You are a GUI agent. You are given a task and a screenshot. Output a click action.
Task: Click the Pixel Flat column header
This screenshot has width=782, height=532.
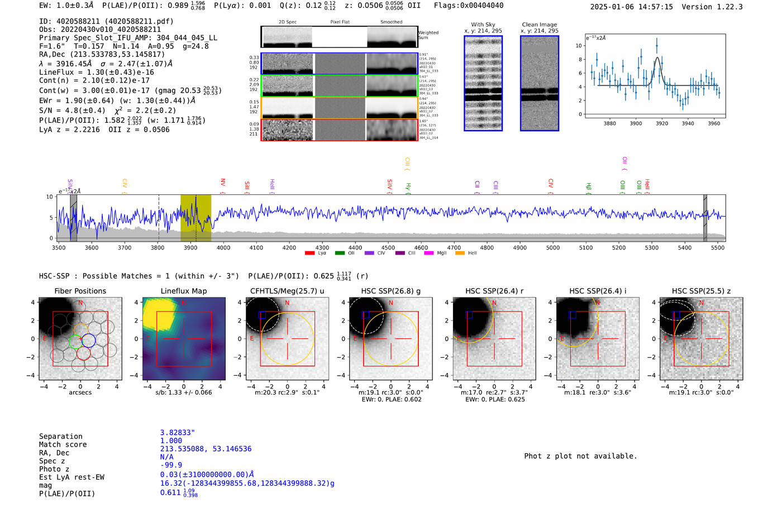point(340,22)
